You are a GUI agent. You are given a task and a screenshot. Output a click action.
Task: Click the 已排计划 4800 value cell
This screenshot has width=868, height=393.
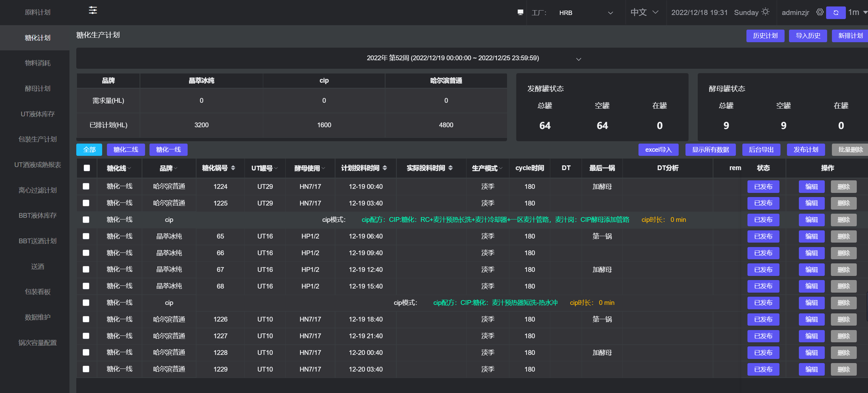[x=446, y=125]
